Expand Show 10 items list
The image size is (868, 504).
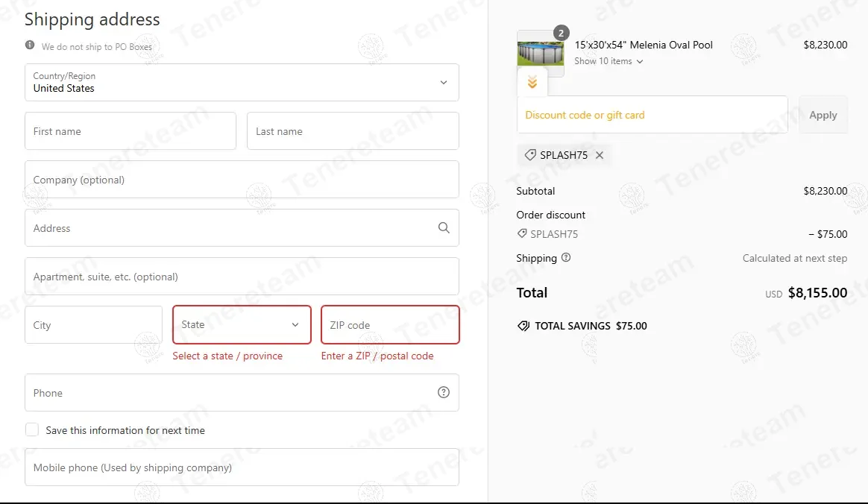[608, 61]
